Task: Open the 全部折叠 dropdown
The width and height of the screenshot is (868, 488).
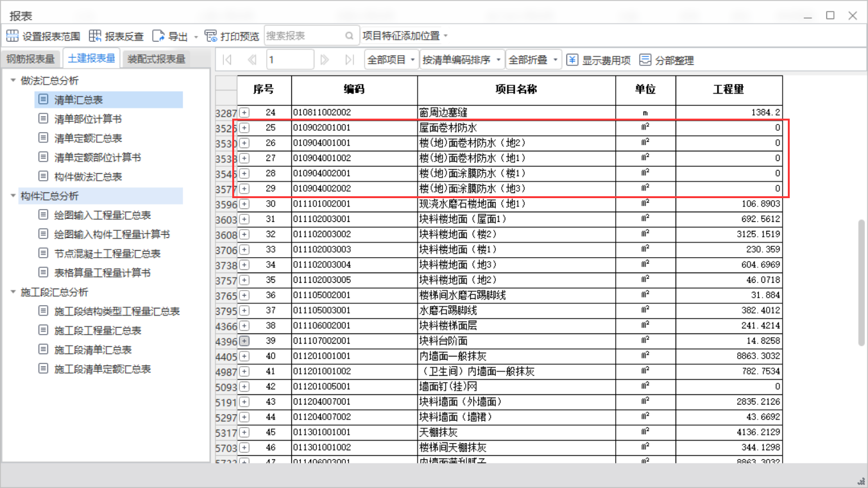Action: (534, 60)
